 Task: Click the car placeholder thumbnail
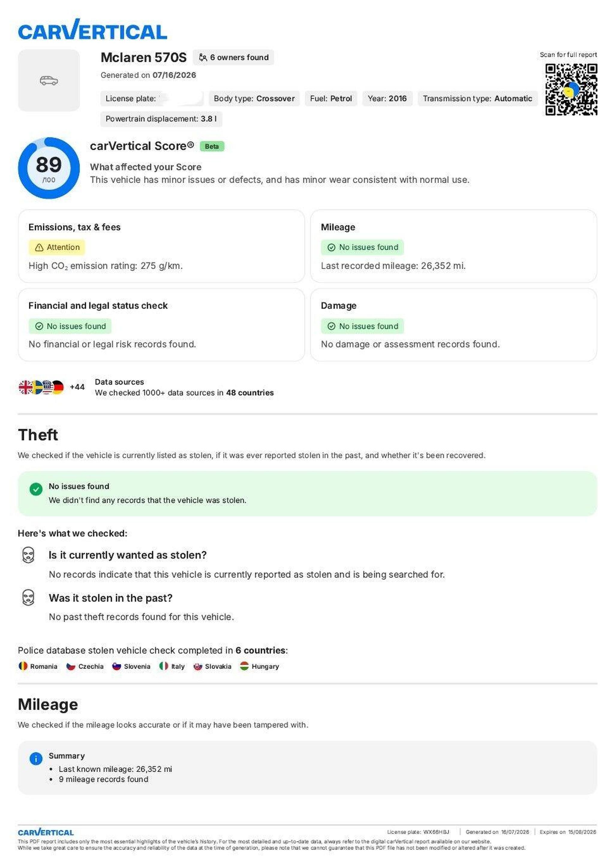(49, 81)
